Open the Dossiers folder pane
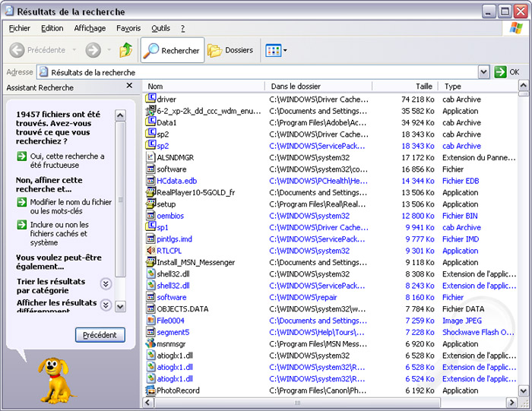The width and height of the screenshot is (532, 411). tap(230, 50)
